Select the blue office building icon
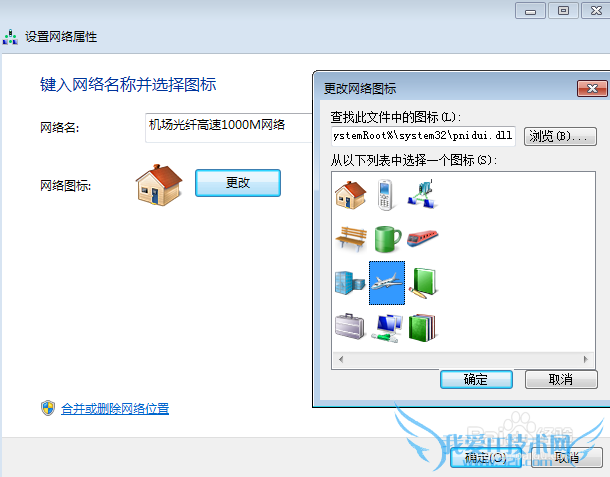Image resolution: width=610 pixels, height=477 pixels. click(350, 283)
